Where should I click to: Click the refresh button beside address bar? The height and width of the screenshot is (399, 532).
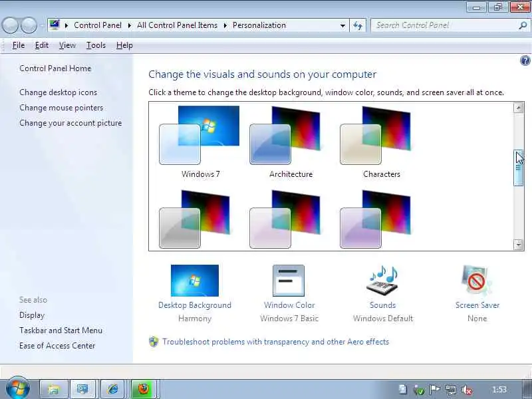(358, 25)
